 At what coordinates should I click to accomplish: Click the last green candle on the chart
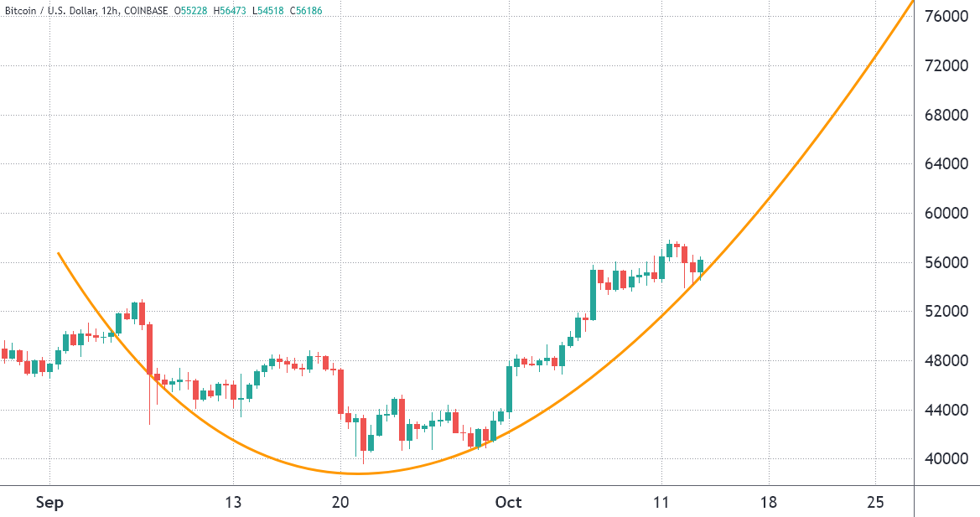click(x=701, y=266)
